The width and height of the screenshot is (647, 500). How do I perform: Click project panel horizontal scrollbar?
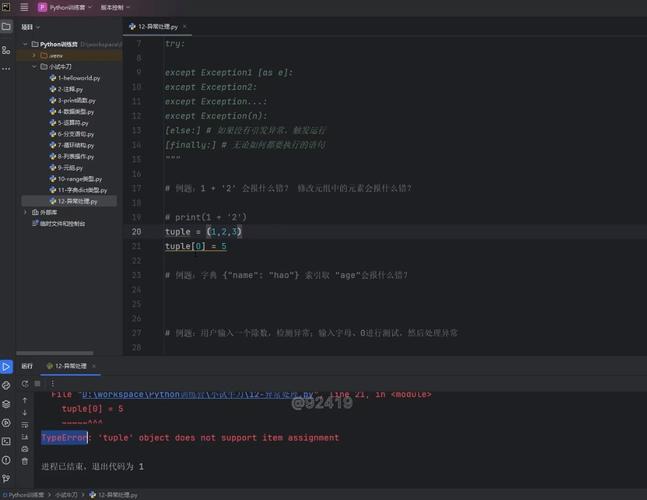(x=54, y=353)
